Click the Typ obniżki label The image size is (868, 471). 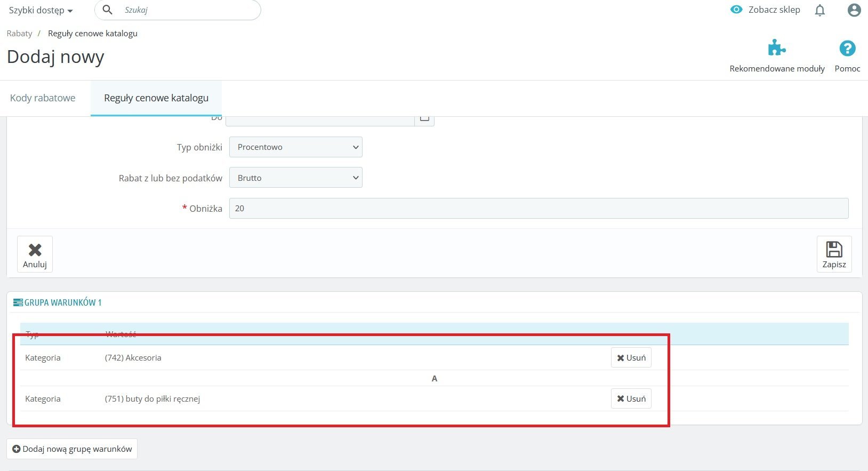point(199,147)
